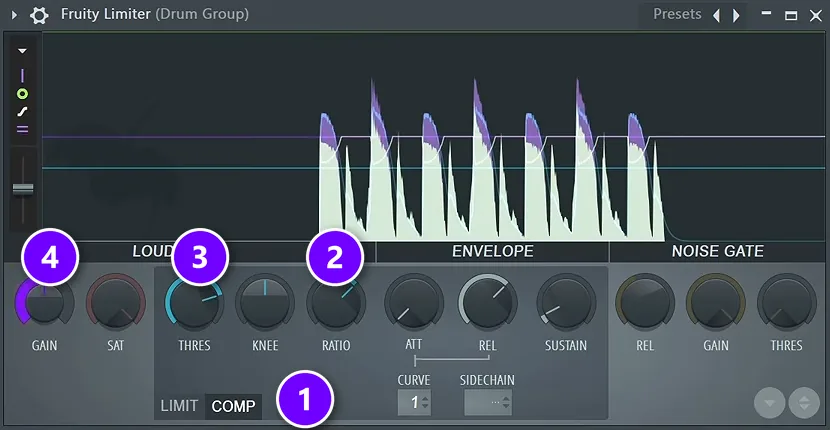Maximize the Fruity Limiter window
830x430 pixels.
click(x=791, y=15)
